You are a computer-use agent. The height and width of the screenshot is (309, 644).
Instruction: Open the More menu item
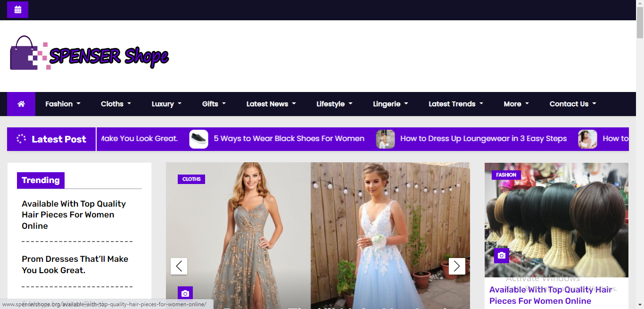click(x=516, y=104)
